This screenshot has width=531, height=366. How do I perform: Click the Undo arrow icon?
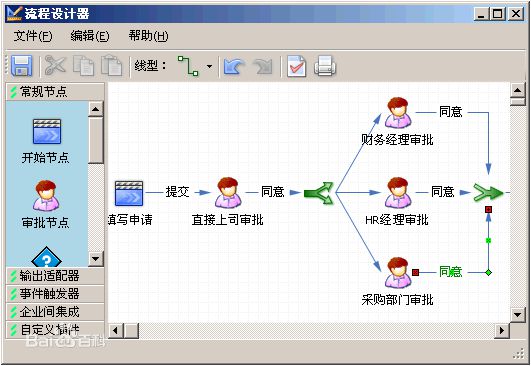pos(234,66)
